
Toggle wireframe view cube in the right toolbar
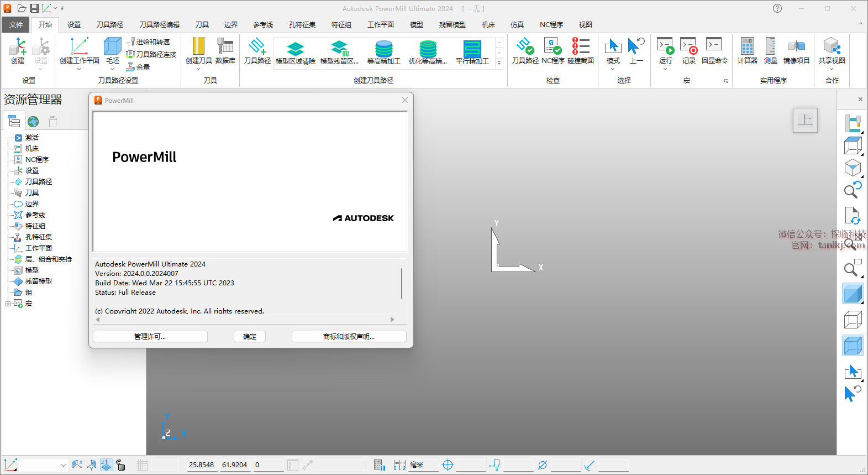[x=853, y=320]
